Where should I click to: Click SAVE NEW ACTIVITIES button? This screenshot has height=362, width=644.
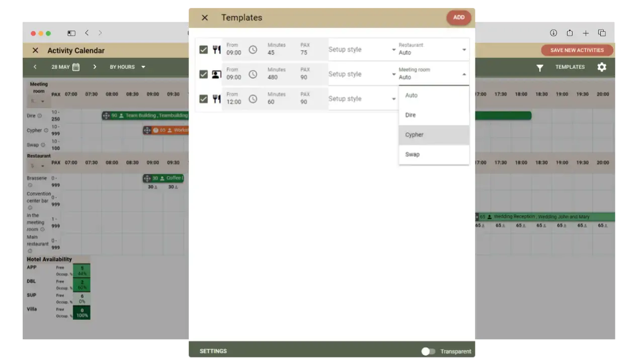tap(577, 50)
